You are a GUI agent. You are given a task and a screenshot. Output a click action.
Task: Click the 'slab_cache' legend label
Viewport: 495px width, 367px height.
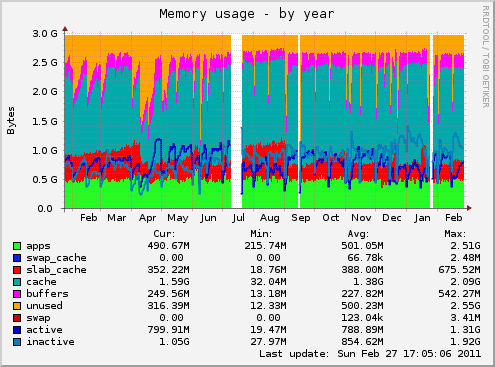[x=56, y=270]
